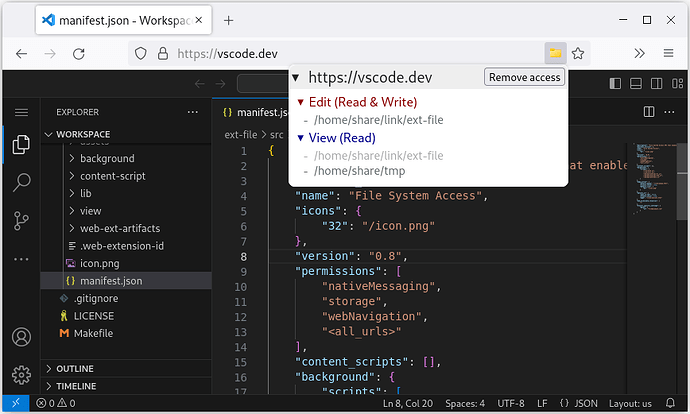This screenshot has height=414, width=690.
Task: Open the Explorer view in activity bar
Action: tap(20, 146)
